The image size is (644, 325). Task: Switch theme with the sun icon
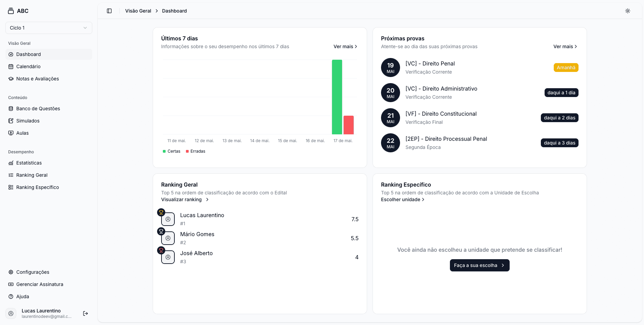tap(628, 11)
